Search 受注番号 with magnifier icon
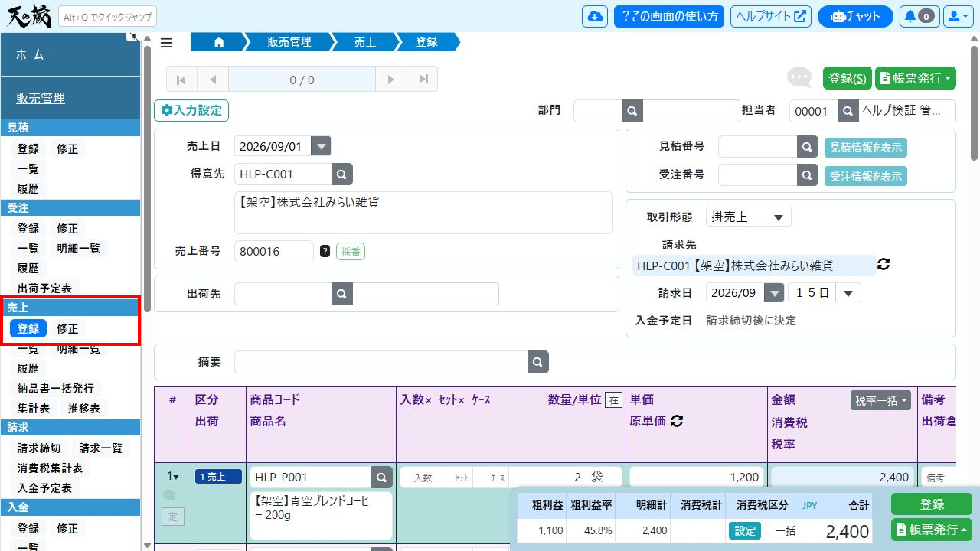Viewport: 980px width, 551px height. pos(808,175)
